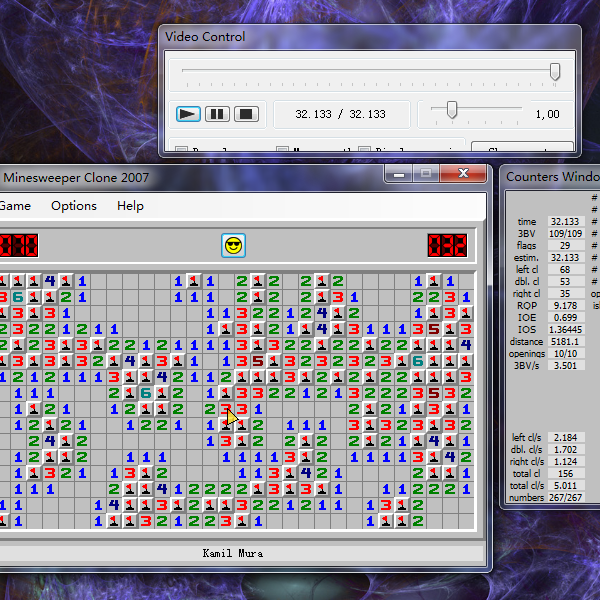Viewport: 600px width, 600px height.
Task: Maximize the Minesweeper Clone 2007 window
Action: tap(427, 174)
